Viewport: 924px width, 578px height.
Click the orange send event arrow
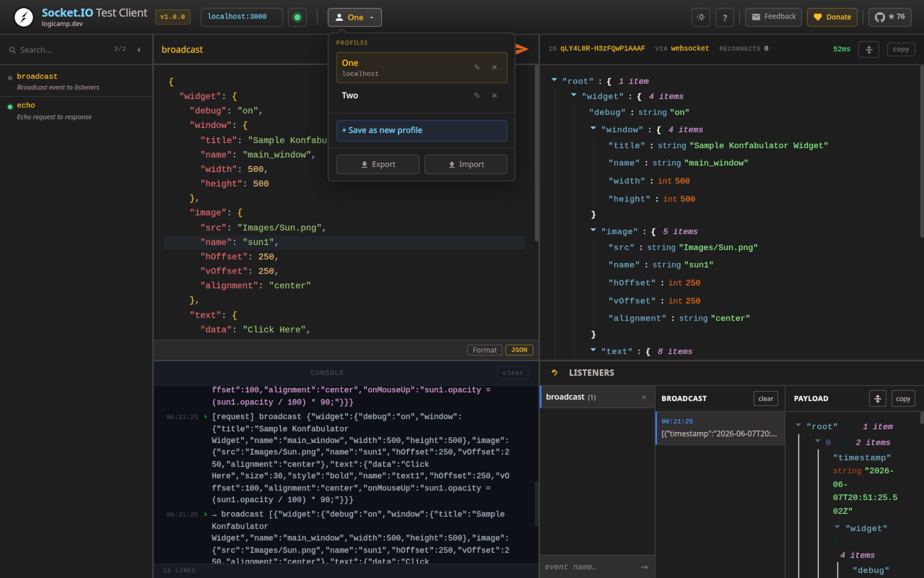coord(522,49)
